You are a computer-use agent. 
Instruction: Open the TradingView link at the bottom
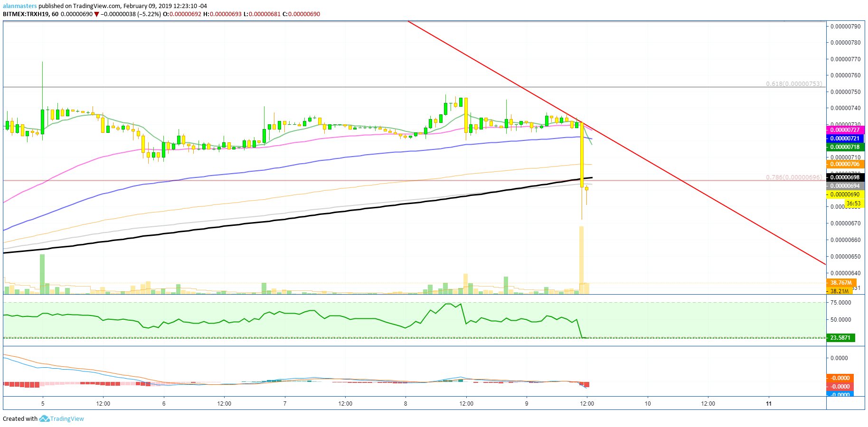(x=67, y=418)
